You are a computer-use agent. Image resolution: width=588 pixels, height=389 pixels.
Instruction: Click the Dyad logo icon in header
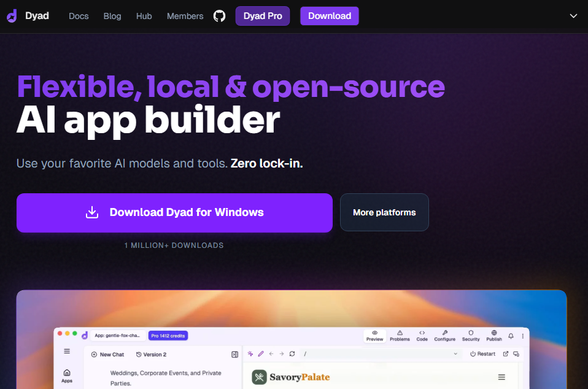(x=12, y=16)
